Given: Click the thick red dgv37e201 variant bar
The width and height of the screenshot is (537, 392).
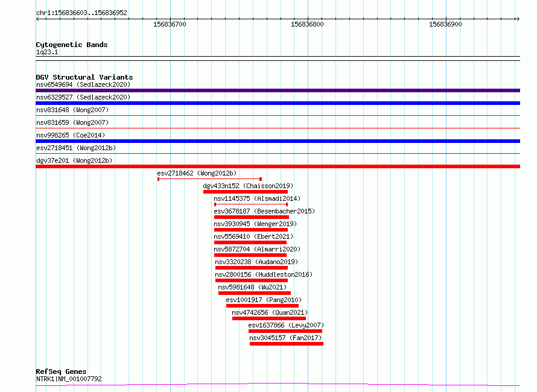Looking at the screenshot, I should click(x=278, y=166).
